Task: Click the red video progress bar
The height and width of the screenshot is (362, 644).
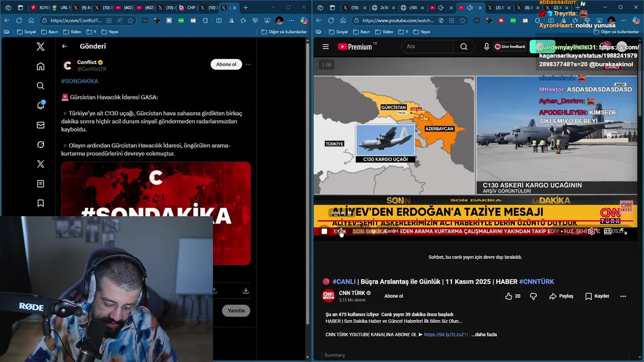Action: [475, 221]
